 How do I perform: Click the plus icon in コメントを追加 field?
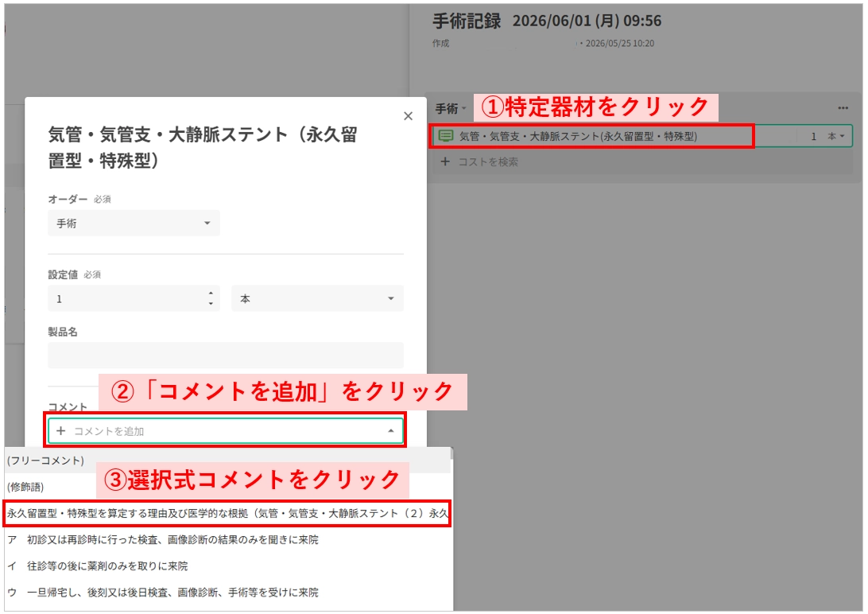pos(61,431)
